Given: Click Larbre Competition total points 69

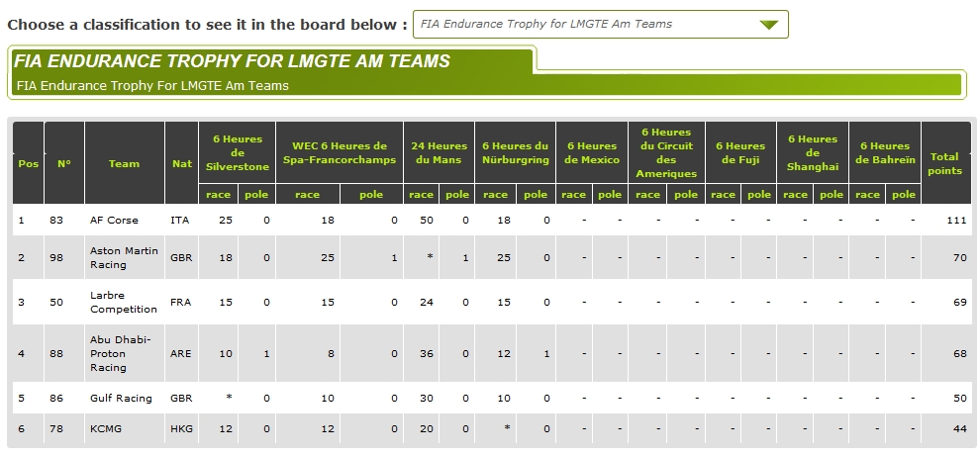Looking at the screenshot, I should pyautogui.click(x=959, y=303).
